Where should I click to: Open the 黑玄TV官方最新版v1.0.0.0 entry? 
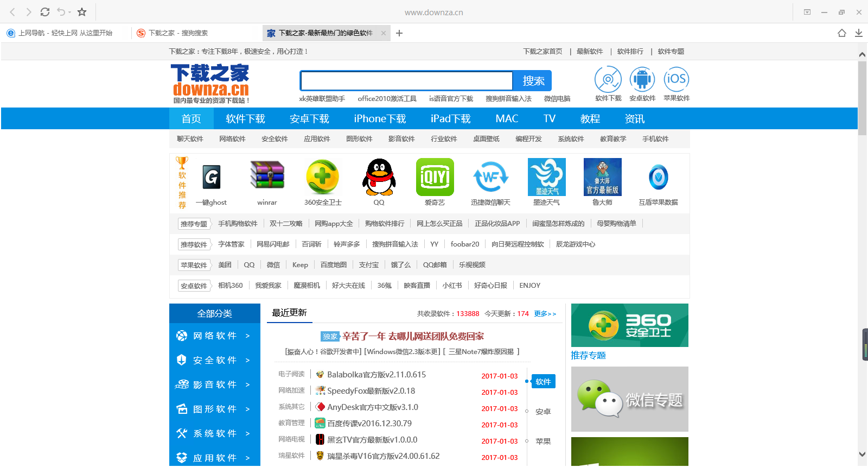[x=372, y=440]
